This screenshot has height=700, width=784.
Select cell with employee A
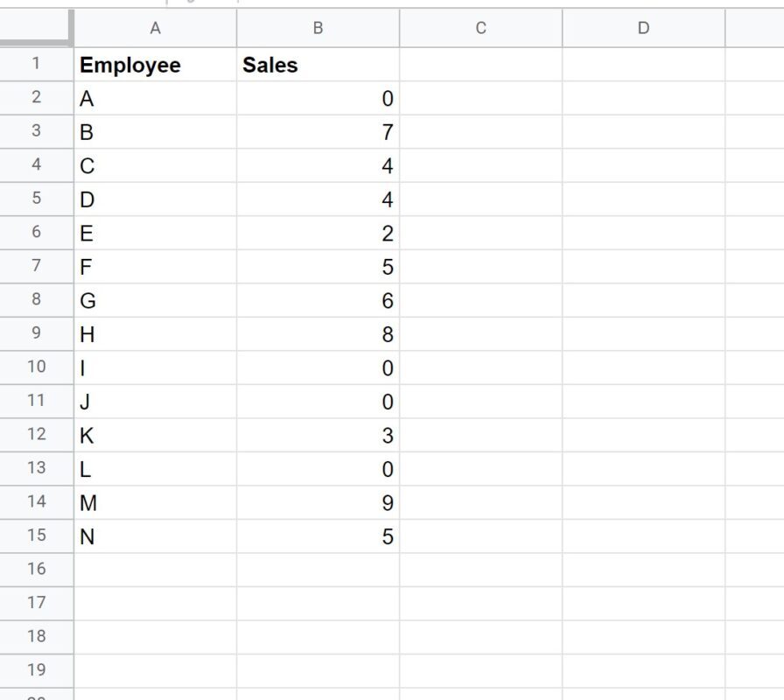pyautogui.click(x=156, y=99)
